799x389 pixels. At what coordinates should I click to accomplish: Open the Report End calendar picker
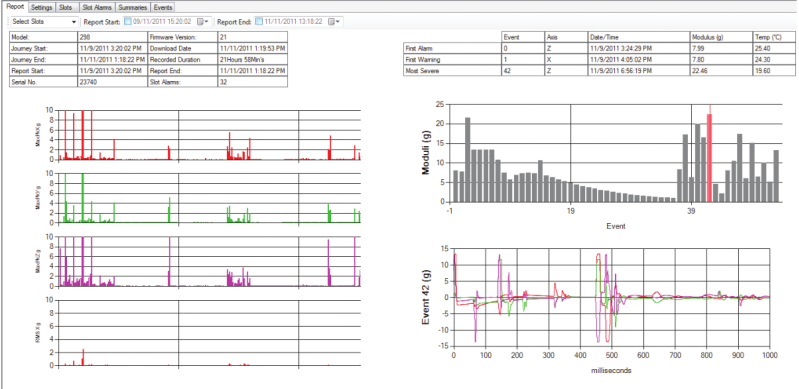pos(334,22)
